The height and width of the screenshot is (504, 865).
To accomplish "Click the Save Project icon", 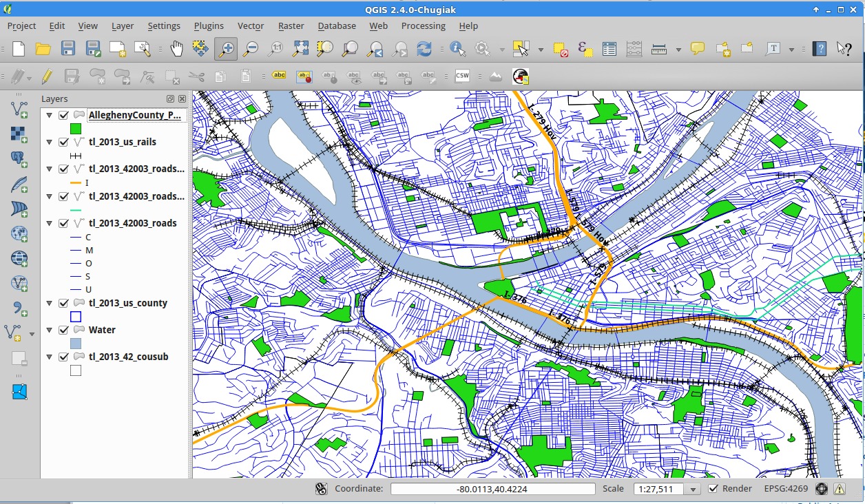I will point(67,48).
